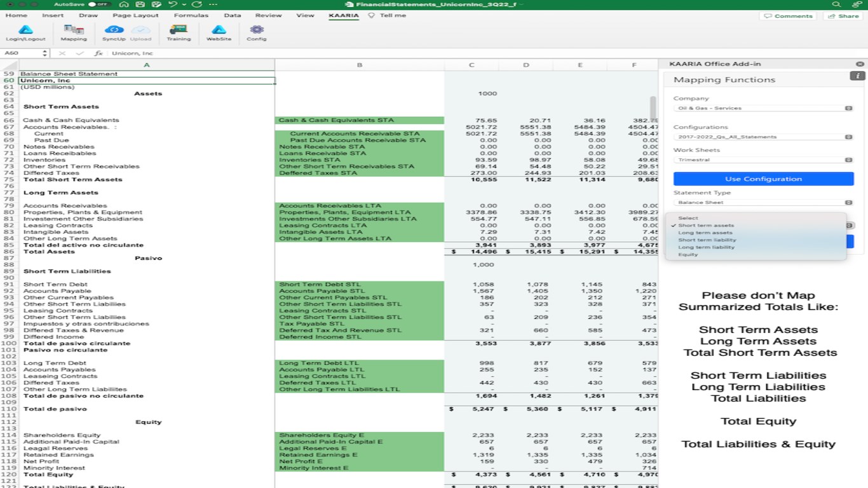Switch to the Formulas ribbon tab
This screenshot has width=868, height=488.
(191, 15)
